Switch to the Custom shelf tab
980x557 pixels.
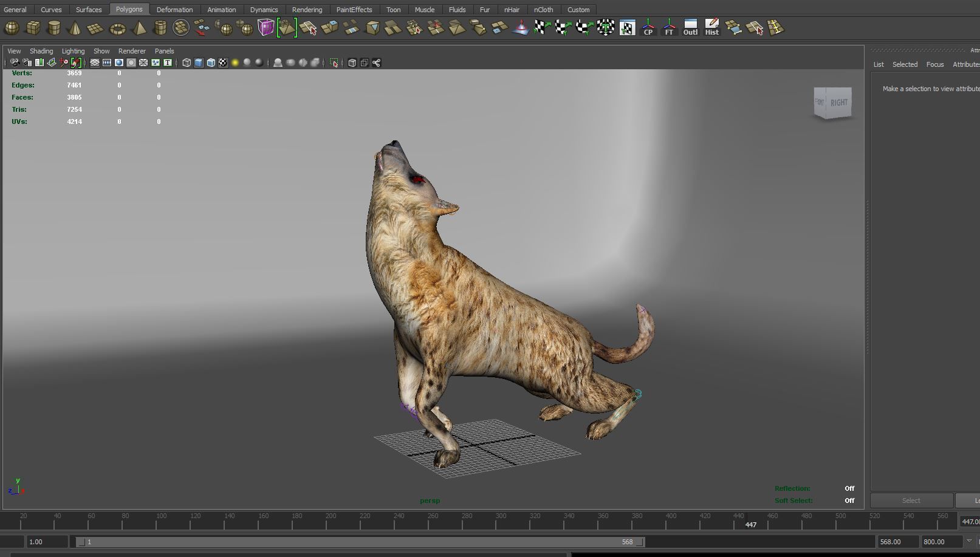[578, 10]
